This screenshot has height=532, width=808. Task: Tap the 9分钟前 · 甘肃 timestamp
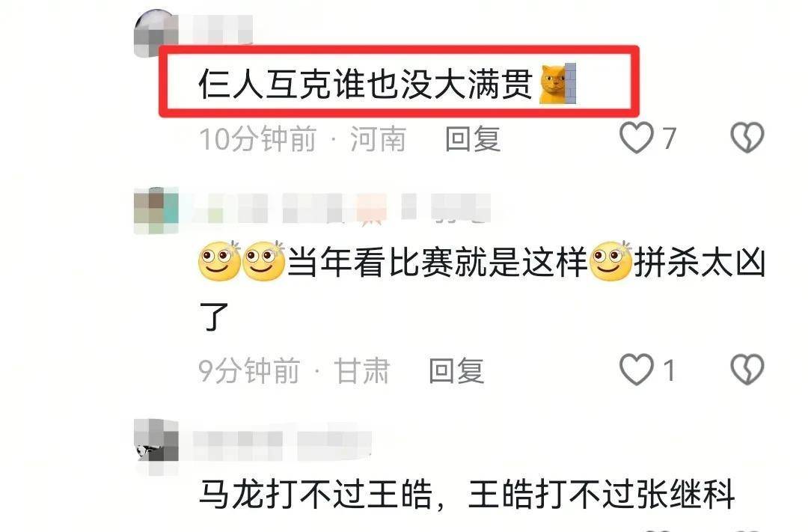(294, 370)
